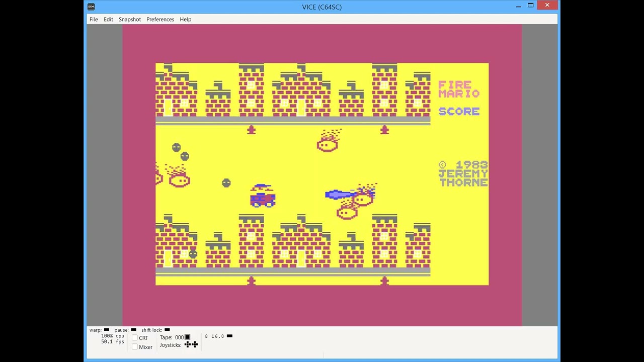Enable the Mixer checkbox
644x362 pixels.
click(135, 347)
